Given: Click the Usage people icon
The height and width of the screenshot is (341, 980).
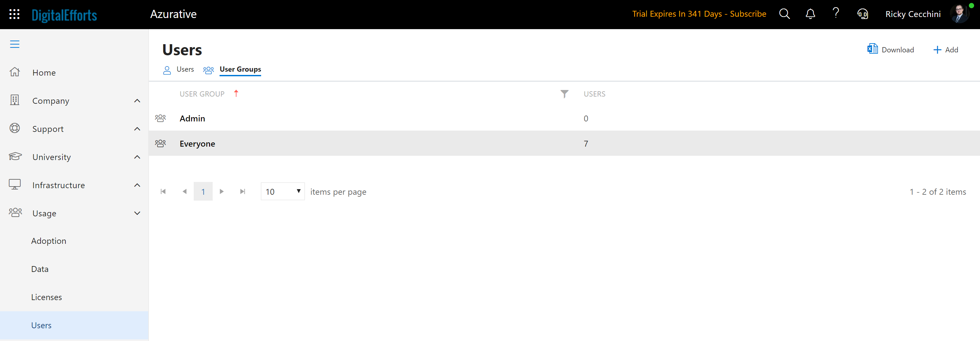Looking at the screenshot, I should pyautogui.click(x=15, y=212).
